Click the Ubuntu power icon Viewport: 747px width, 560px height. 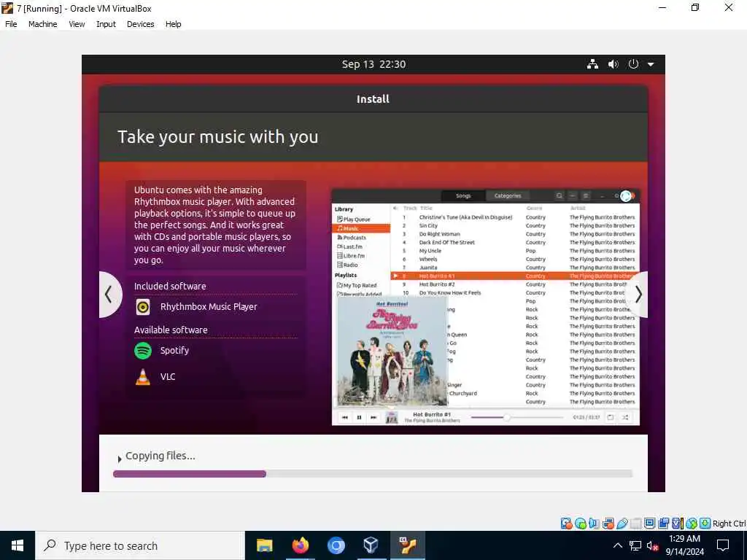pos(633,64)
